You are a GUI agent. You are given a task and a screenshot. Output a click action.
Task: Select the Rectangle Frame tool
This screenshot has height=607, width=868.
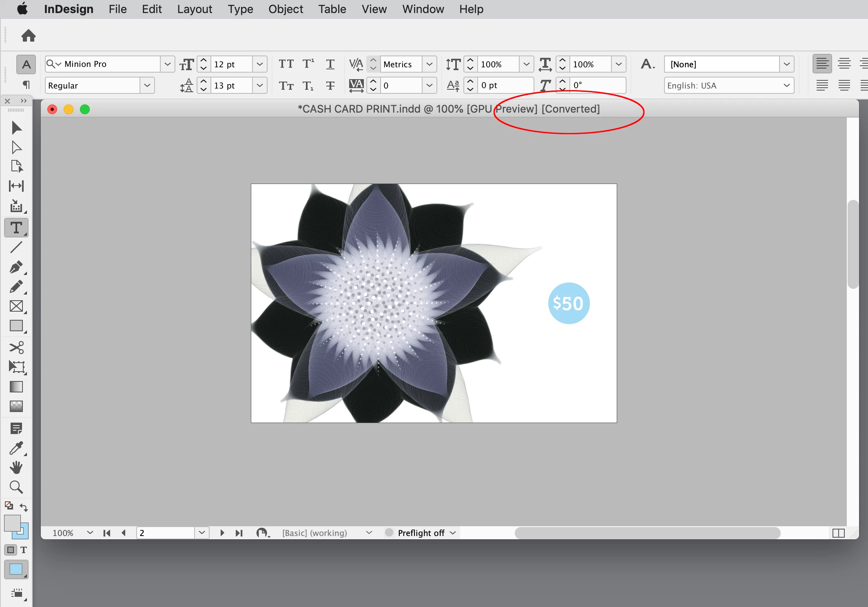tap(16, 306)
